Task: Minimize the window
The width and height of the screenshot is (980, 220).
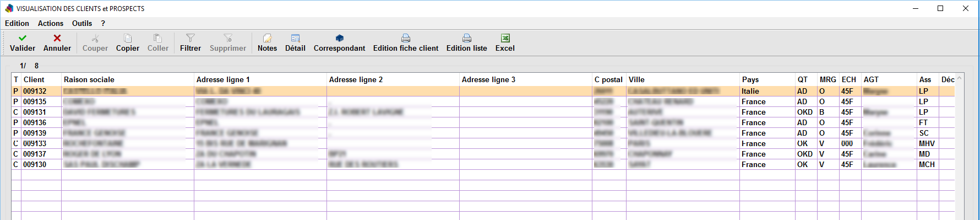Action: coord(916,8)
